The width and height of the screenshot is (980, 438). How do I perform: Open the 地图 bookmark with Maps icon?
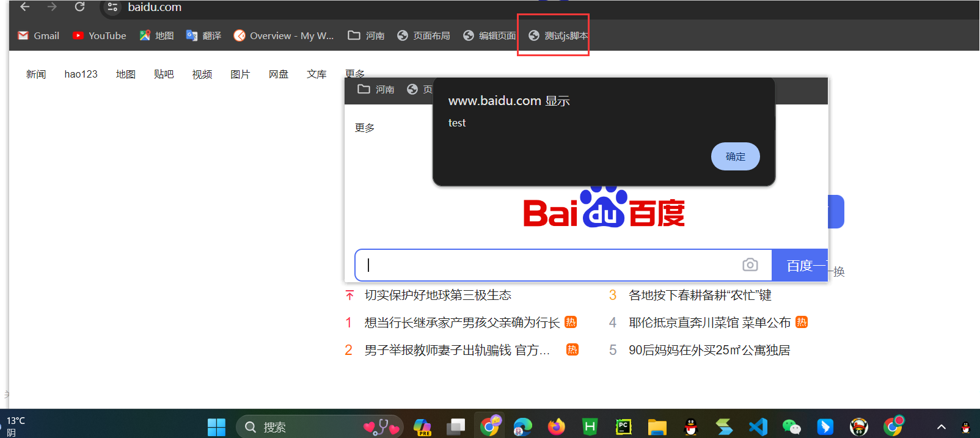156,35
